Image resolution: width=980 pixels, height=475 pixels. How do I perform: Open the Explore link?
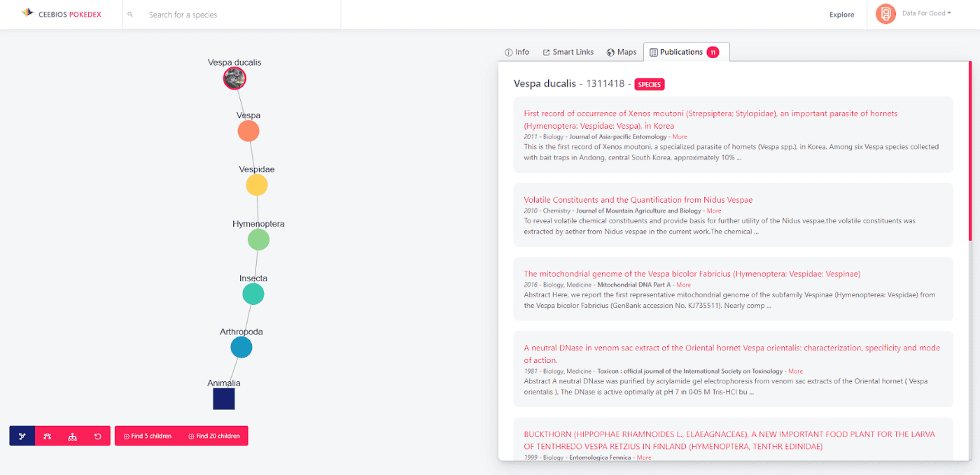tap(841, 15)
